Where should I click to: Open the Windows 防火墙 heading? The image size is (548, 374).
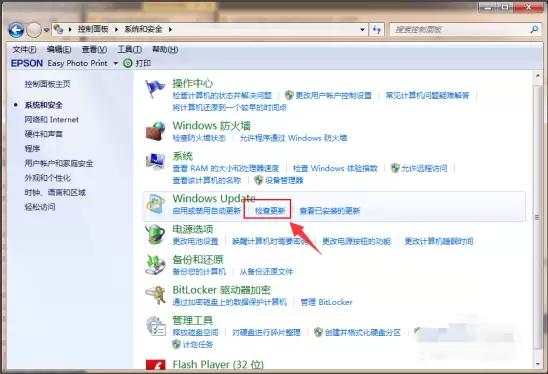pyautogui.click(x=211, y=125)
